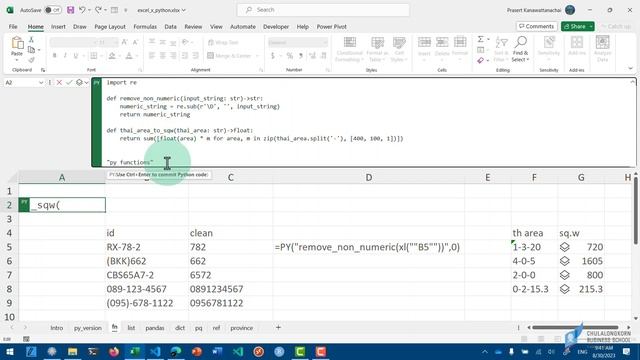Switch to the pandas sheet tab
The image size is (640, 360).
coord(155,328)
